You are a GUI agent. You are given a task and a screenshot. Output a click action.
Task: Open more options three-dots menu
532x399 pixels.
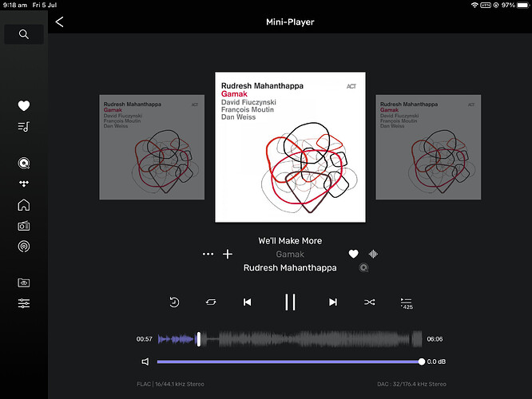[x=208, y=254]
